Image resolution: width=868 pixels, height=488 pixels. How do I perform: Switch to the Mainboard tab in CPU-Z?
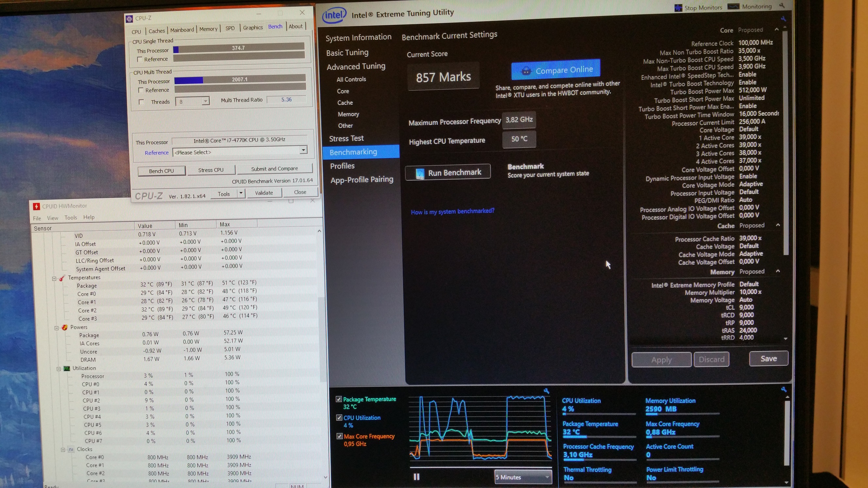[182, 30]
